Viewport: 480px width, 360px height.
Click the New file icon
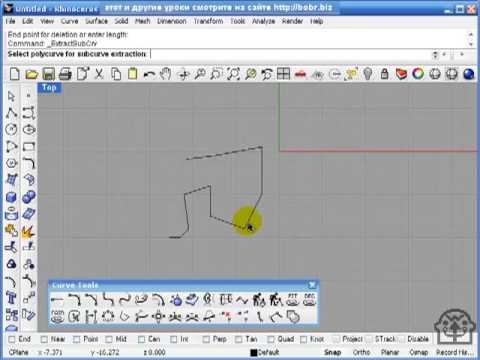[15, 74]
